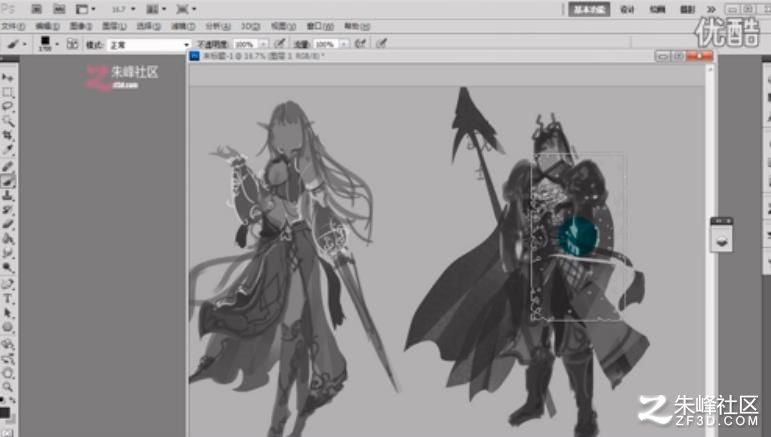
Task: Toggle tablet pressure controls size
Action: (x=382, y=44)
